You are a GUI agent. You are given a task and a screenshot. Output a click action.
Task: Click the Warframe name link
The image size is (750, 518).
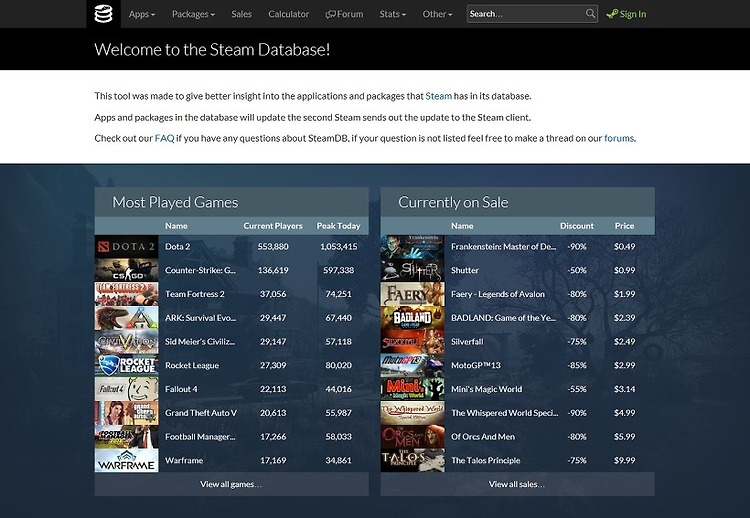point(184,461)
